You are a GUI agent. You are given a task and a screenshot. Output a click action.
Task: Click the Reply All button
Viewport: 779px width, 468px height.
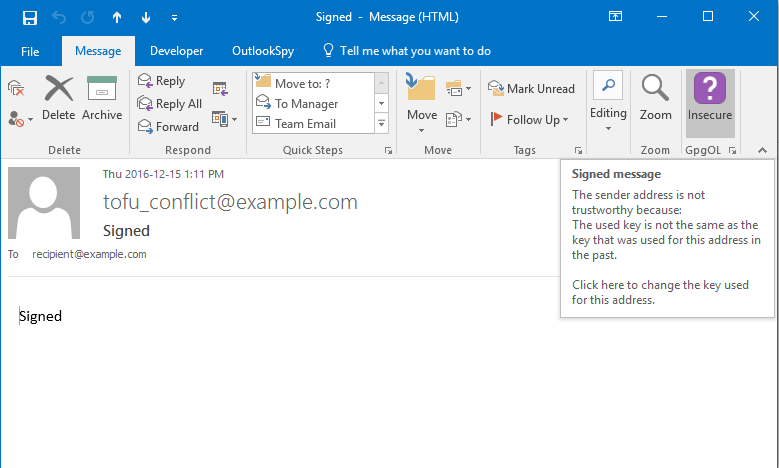(170, 104)
